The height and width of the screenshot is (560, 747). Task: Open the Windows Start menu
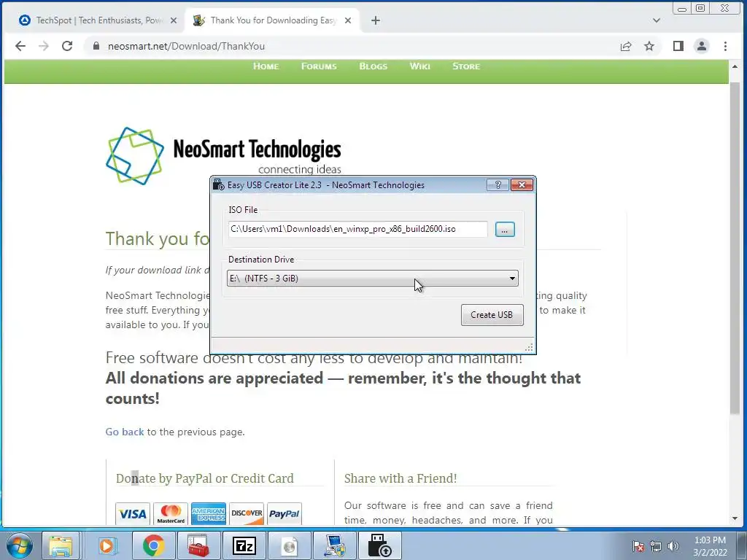19,545
